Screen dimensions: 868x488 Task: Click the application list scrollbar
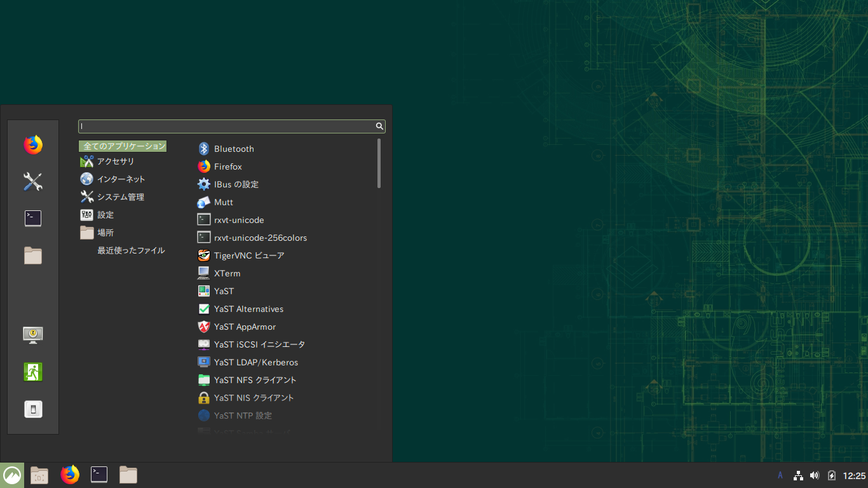379,163
